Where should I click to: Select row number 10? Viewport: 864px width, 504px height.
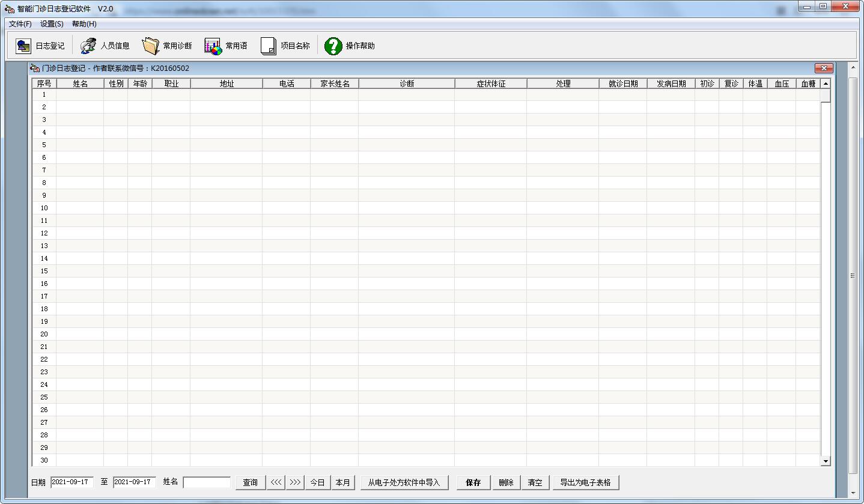click(x=44, y=208)
